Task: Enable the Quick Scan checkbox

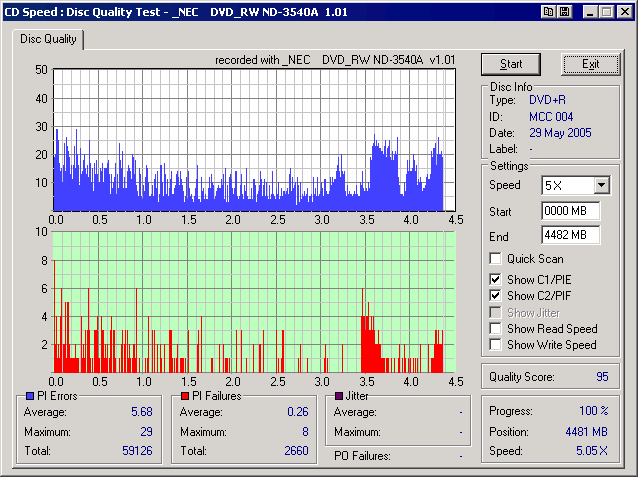Action: coord(495,259)
